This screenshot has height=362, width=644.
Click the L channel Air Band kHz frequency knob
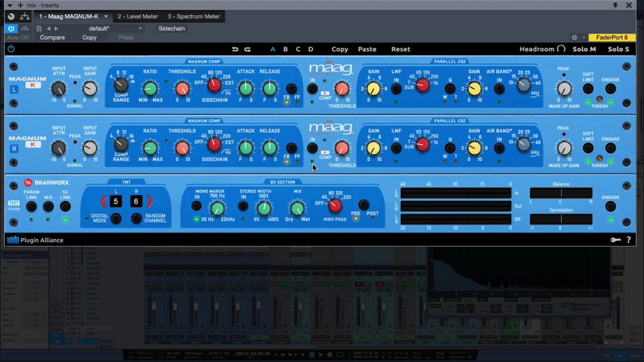pyautogui.click(x=524, y=85)
